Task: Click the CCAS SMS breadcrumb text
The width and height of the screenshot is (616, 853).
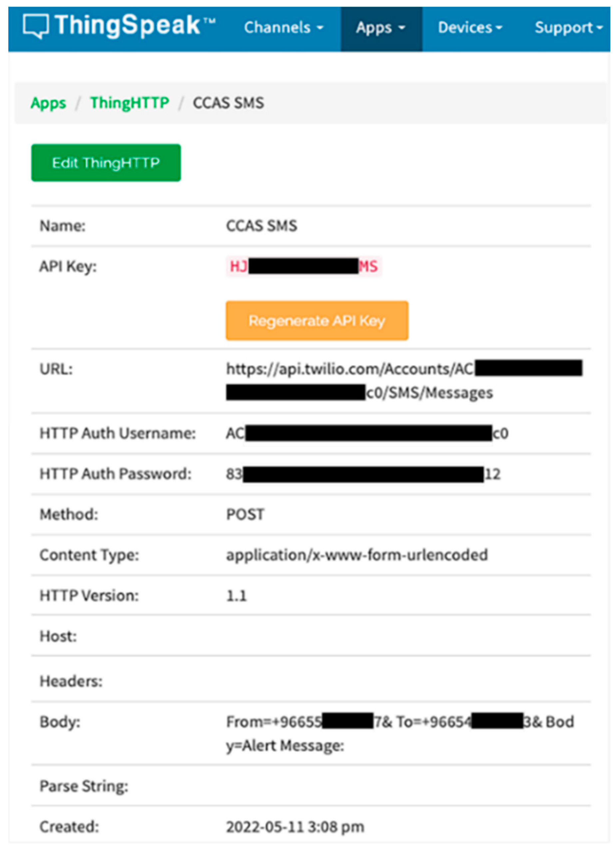Action: pyautogui.click(x=228, y=103)
